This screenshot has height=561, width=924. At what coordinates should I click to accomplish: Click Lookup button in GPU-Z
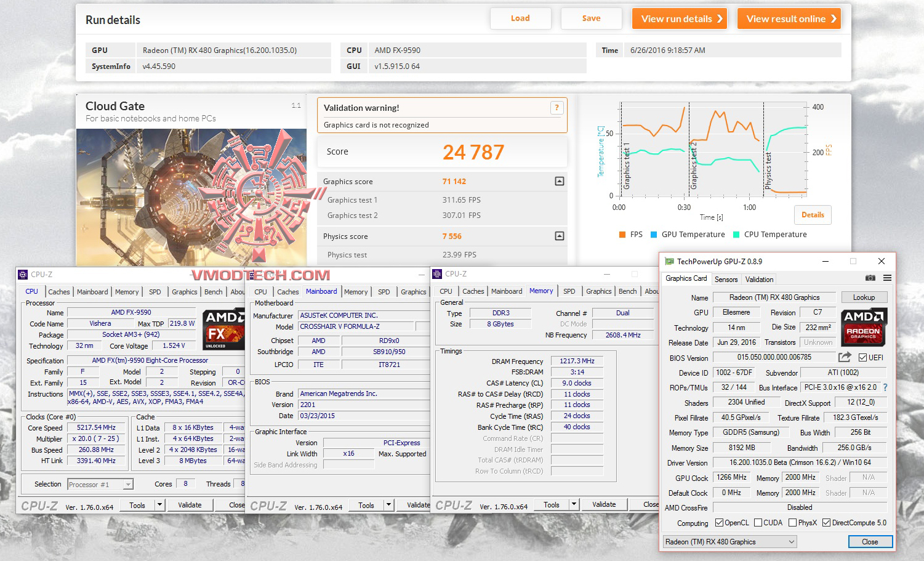(864, 297)
